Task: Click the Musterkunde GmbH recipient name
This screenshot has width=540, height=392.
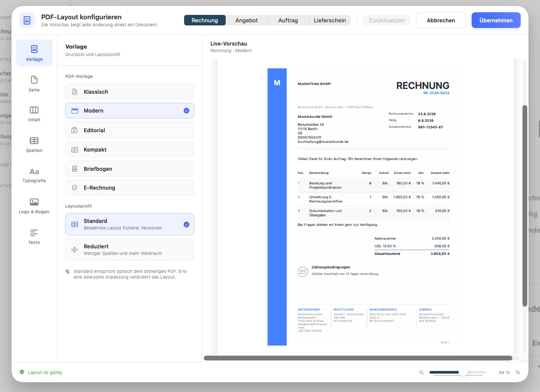Action: [x=315, y=117]
